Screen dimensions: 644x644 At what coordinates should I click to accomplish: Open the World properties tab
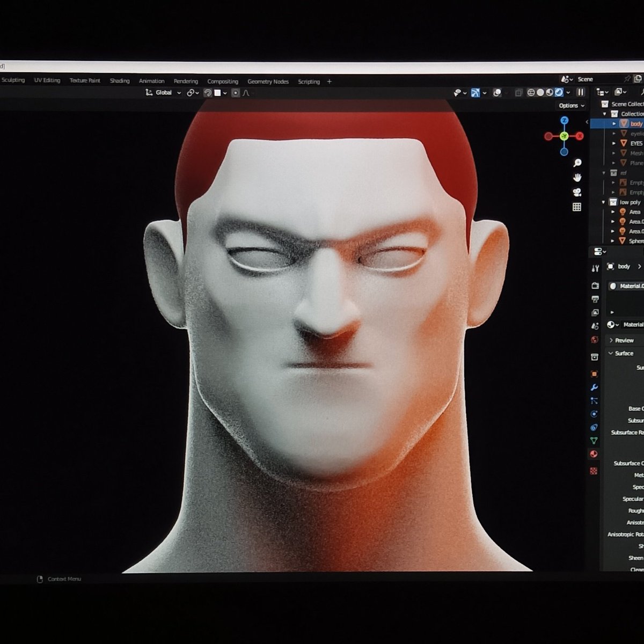coord(595,340)
